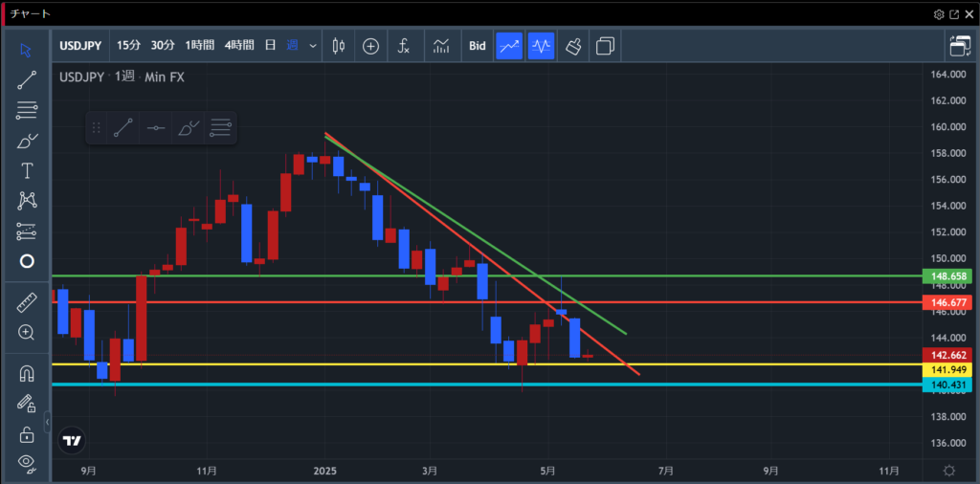Select the 週 weekly timeframe
The height and width of the screenshot is (484, 980).
pyautogui.click(x=293, y=46)
